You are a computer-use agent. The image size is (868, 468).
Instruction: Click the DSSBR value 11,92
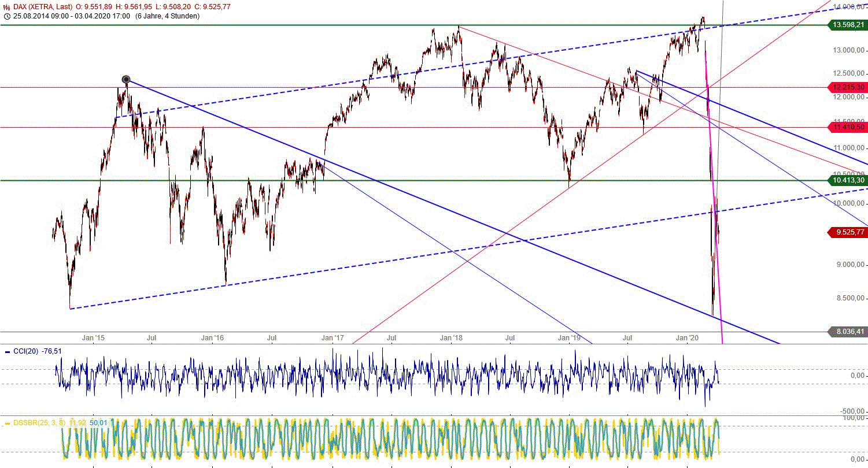(79, 424)
